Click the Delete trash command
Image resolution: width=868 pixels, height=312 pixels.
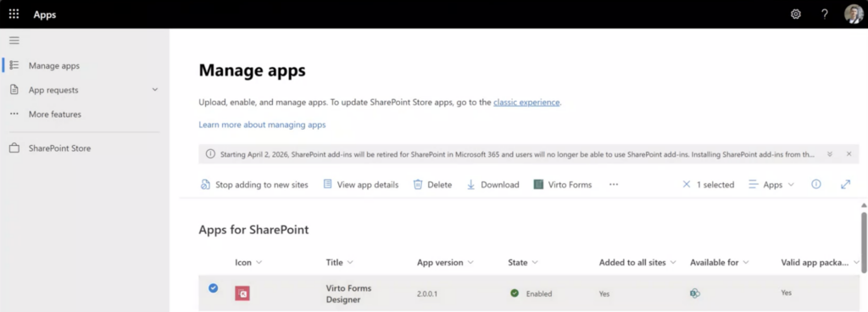point(433,185)
